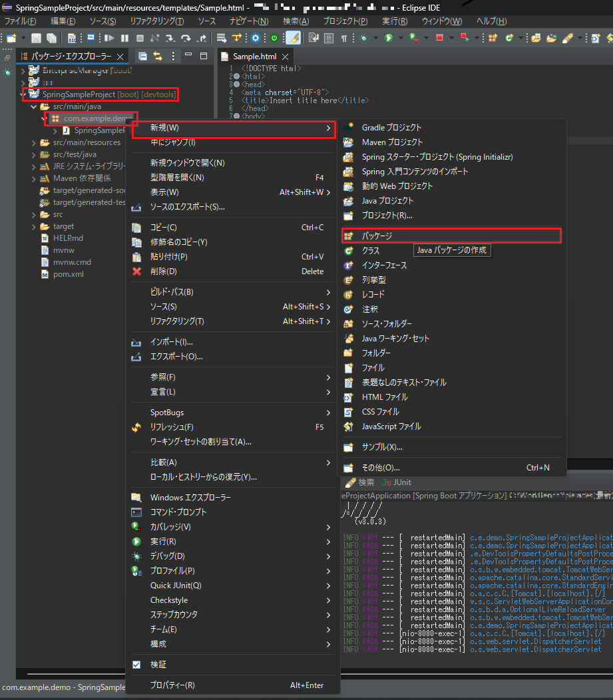Select リフレッシュ(F) in context menu

pyautogui.click(x=232, y=427)
